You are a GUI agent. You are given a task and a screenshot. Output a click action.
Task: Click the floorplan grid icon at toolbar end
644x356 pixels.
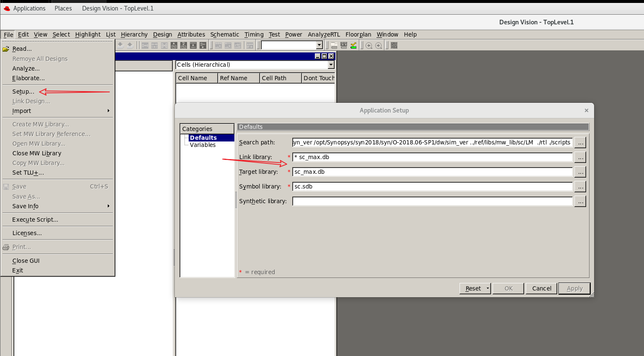pyautogui.click(x=394, y=45)
